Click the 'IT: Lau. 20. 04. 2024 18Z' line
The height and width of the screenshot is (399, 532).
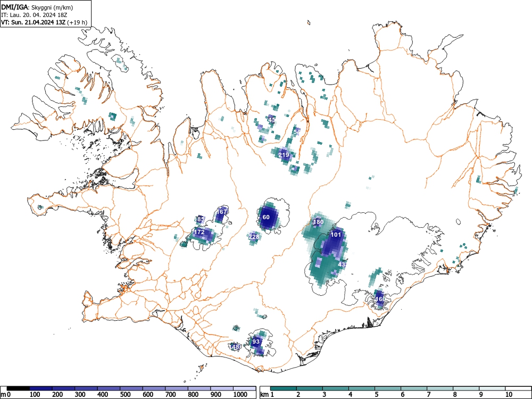click(x=33, y=15)
